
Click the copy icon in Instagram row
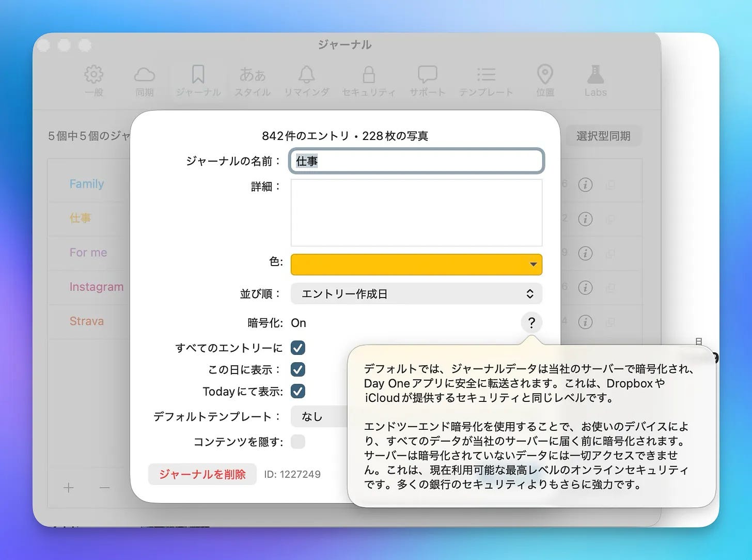[x=610, y=287]
